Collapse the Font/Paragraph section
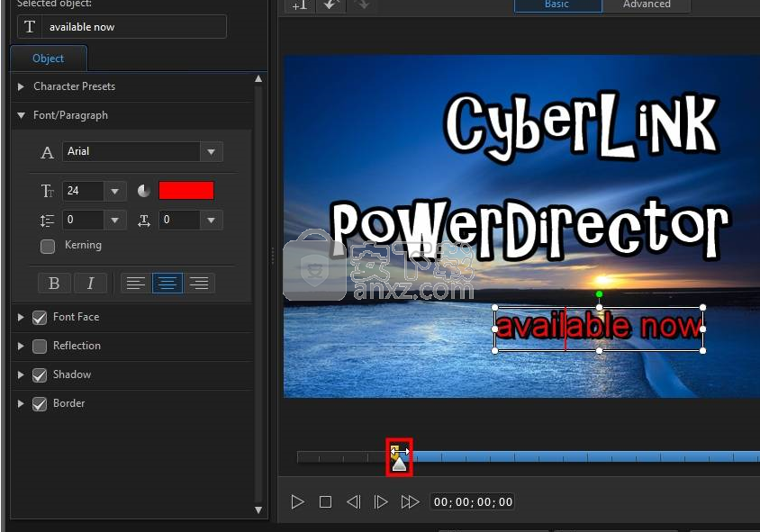The height and width of the screenshot is (532, 760). click(21, 115)
